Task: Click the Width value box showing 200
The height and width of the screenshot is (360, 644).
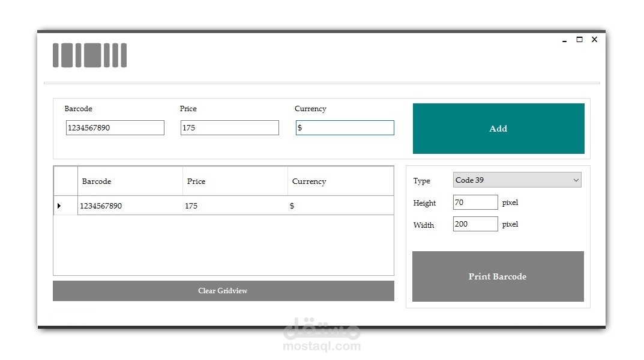Action: click(475, 224)
